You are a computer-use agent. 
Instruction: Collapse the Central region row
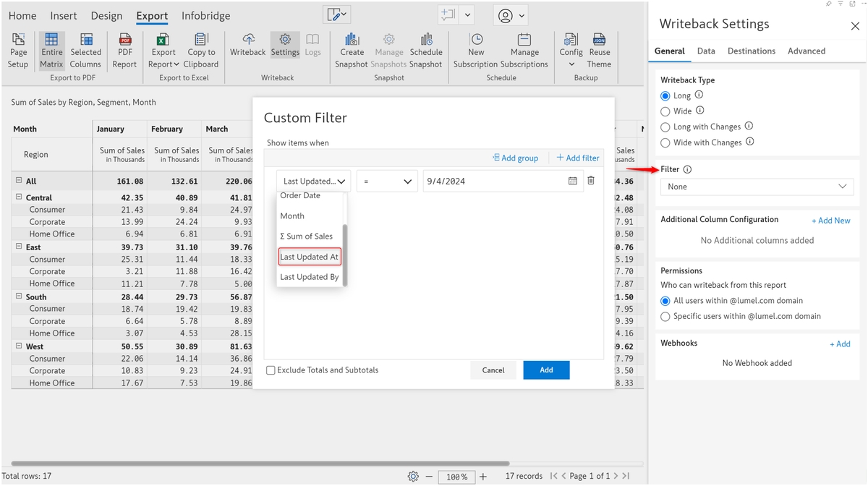19,197
